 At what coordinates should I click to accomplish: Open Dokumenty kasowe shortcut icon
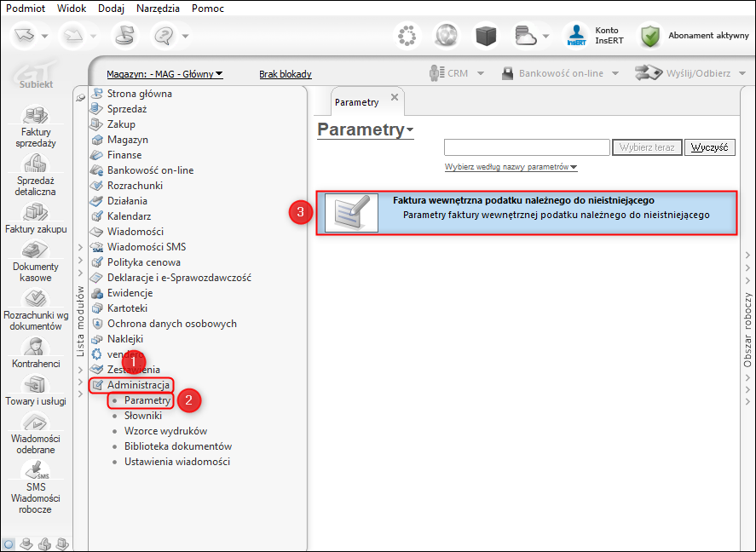tap(36, 250)
